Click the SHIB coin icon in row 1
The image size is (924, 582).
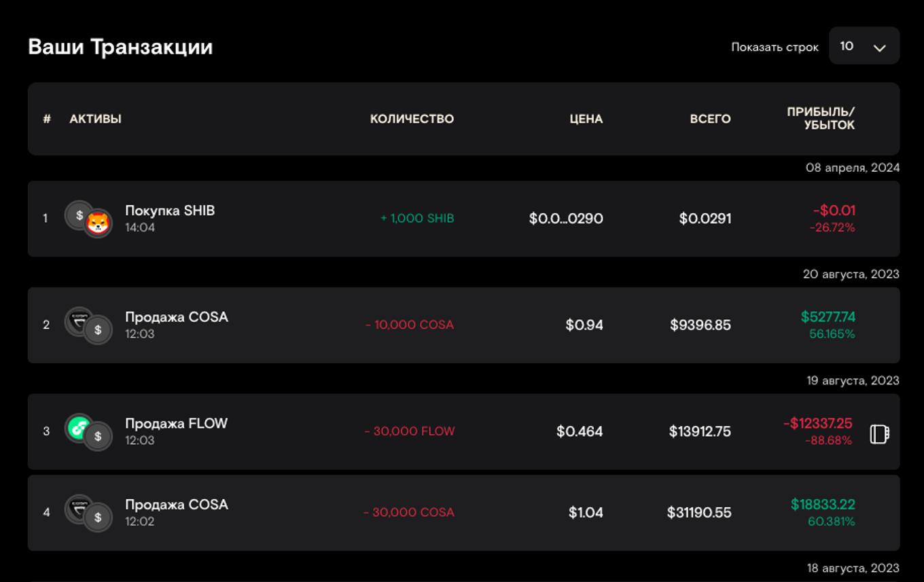99,223
